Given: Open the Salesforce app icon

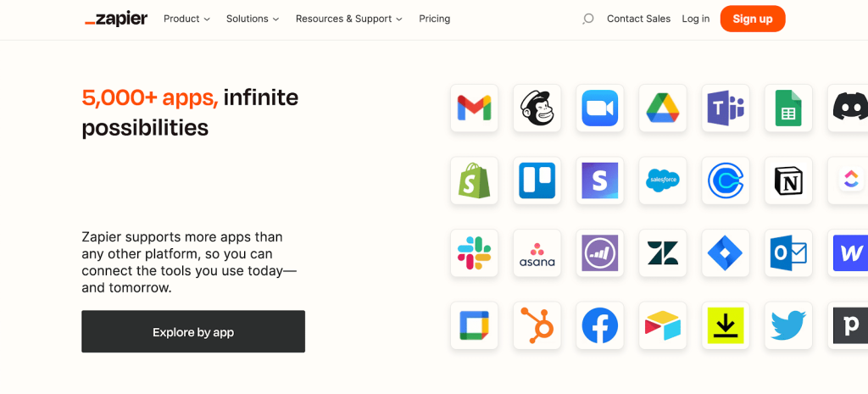Looking at the screenshot, I should (663, 180).
